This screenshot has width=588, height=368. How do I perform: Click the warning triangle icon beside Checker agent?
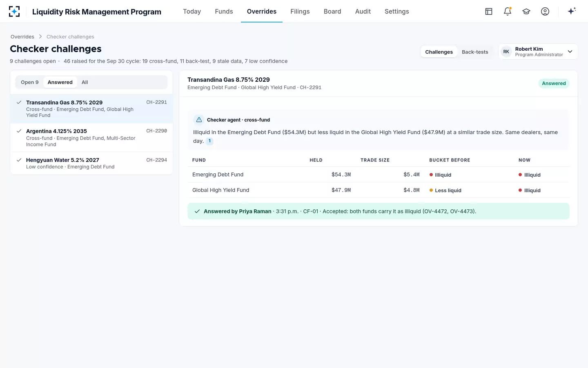(x=199, y=120)
